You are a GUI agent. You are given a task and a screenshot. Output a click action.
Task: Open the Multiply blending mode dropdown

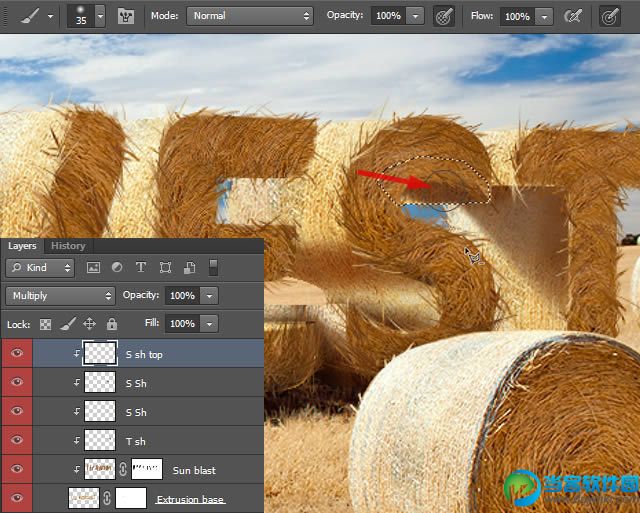[60, 296]
